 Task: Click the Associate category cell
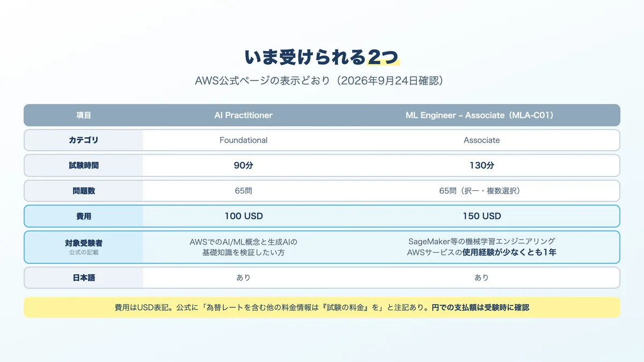(x=482, y=140)
